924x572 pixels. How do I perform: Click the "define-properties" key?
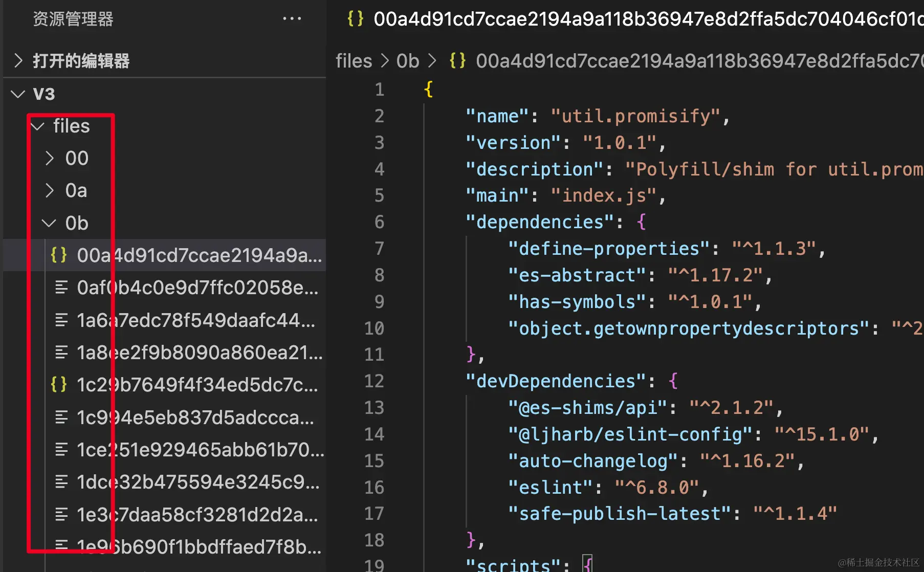609,249
